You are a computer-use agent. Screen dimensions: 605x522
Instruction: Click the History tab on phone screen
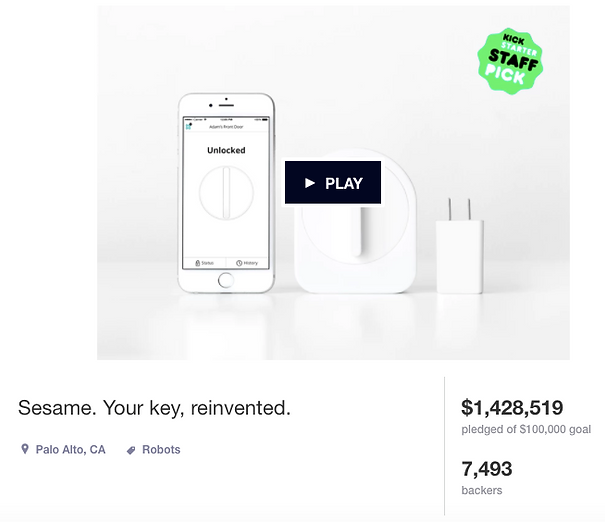(x=247, y=263)
